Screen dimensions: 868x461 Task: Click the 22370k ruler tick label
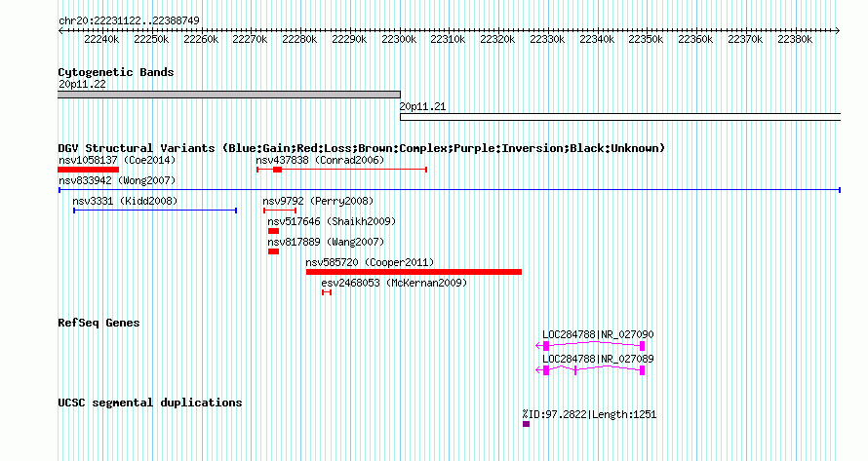tap(746, 39)
